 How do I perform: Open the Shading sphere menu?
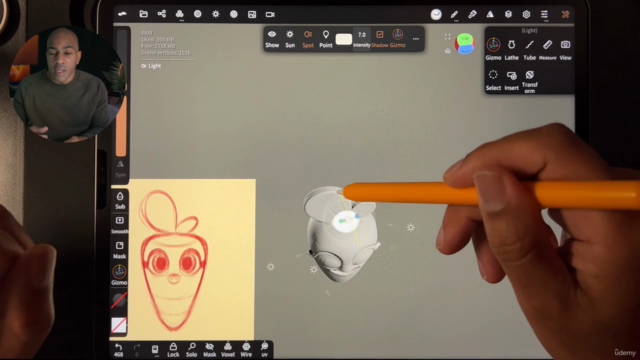(198, 14)
